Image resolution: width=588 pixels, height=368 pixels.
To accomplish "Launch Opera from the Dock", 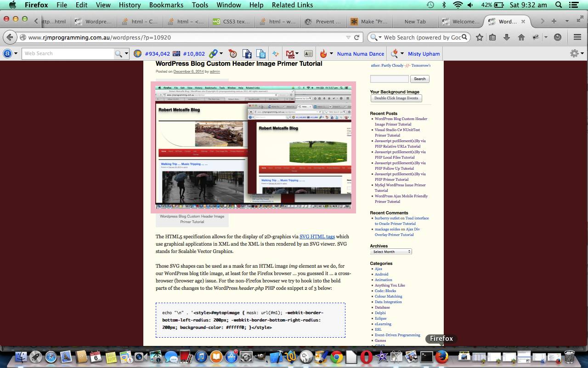I will 366,357.
